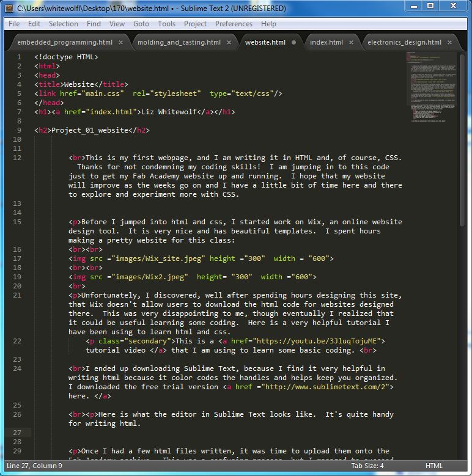Click the <!doctype HTML> text
Image resolution: width=472 pixels, height=476 pixels.
66,57
